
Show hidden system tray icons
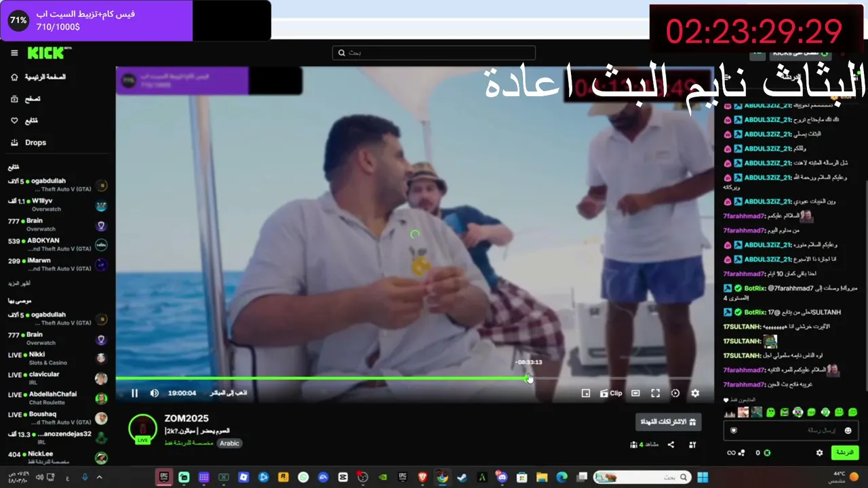click(x=100, y=477)
